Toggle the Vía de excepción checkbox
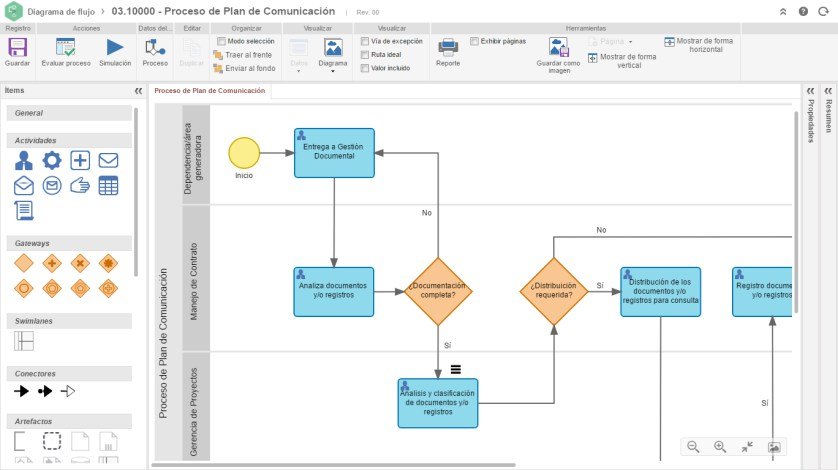The height and width of the screenshot is (470, 838). (364, 41)
